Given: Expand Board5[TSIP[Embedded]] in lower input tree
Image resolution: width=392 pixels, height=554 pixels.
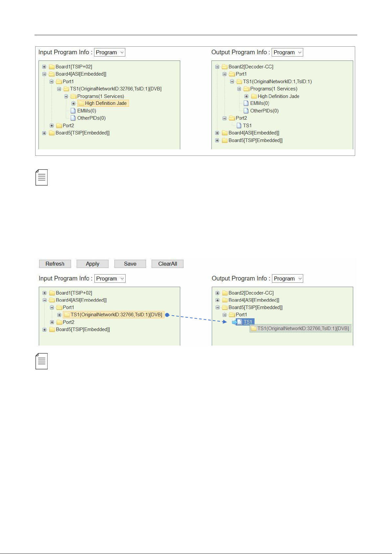Looking at the screenshot, I should pyautogui.click(x=44, y=329).
